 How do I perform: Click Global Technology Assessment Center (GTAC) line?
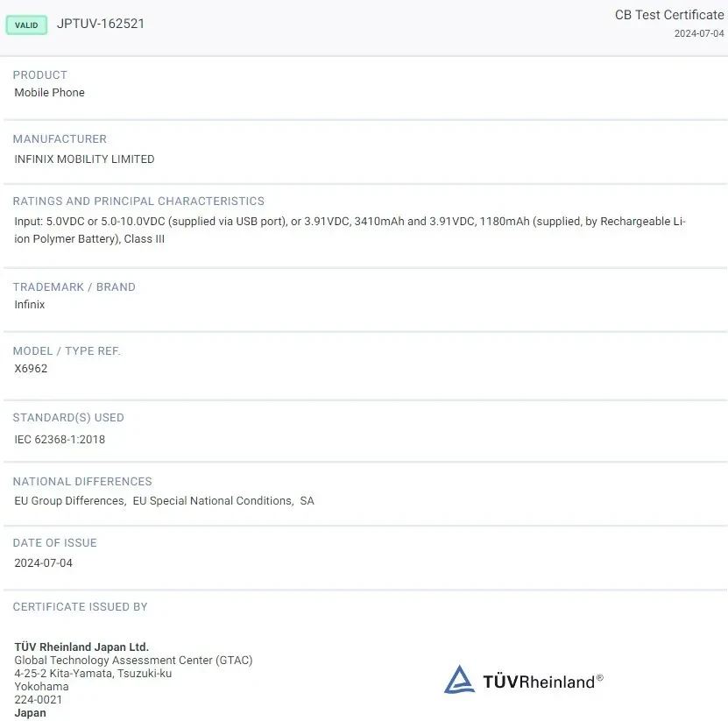tap(134, 661)
